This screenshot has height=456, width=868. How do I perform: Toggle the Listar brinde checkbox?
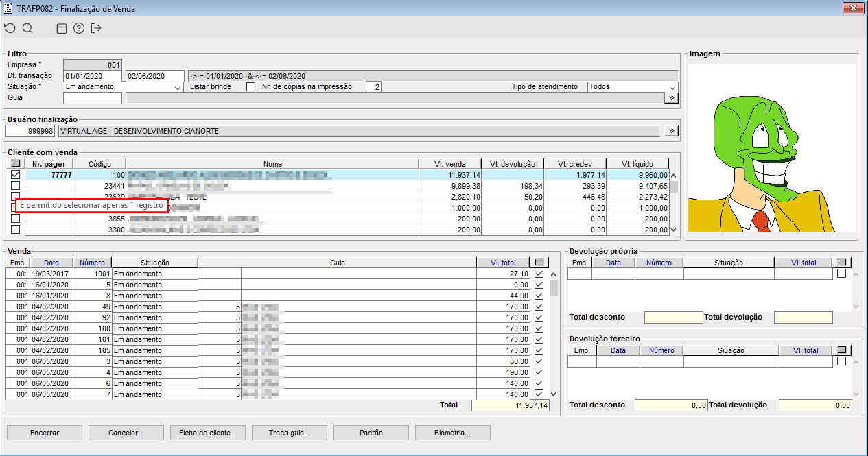(x=250, y=87)
